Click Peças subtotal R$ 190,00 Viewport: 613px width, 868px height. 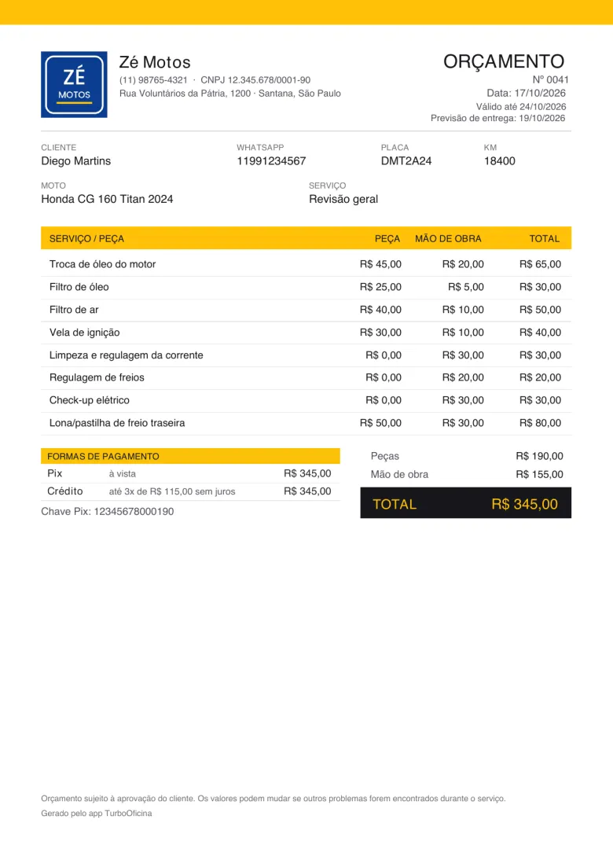pyautogui.click(x=539, y=456)
